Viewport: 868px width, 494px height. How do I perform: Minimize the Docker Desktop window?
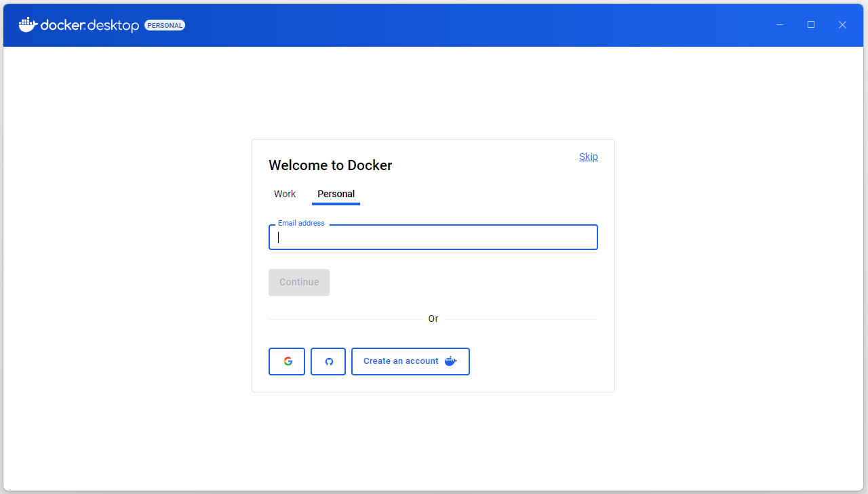780,25
